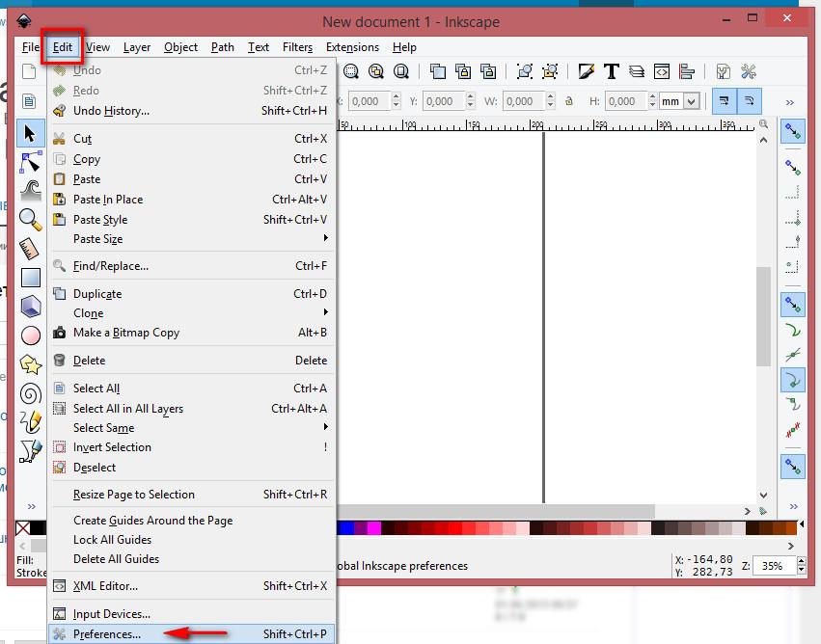
Task: Select the Pencil freehand tool
Action: click(30, 421)
